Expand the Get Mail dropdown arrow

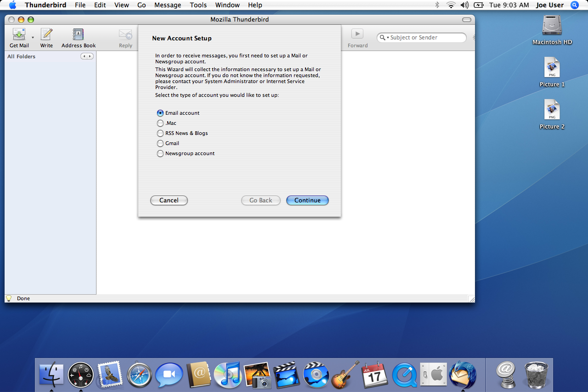tap(33, 37)
